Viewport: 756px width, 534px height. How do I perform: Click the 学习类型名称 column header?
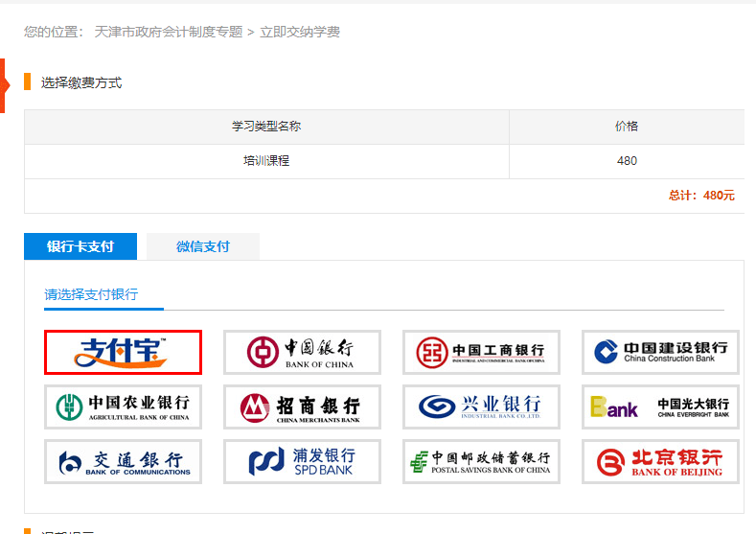coord(266,127)
